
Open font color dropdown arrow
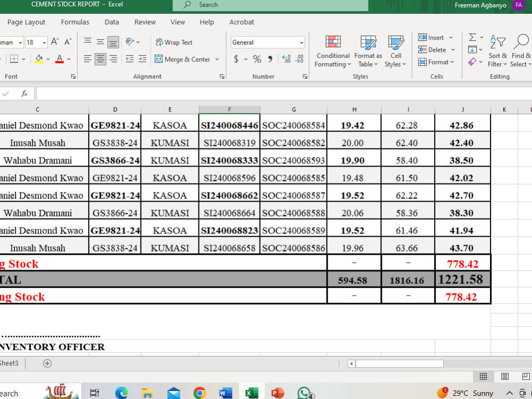[69, 59]
